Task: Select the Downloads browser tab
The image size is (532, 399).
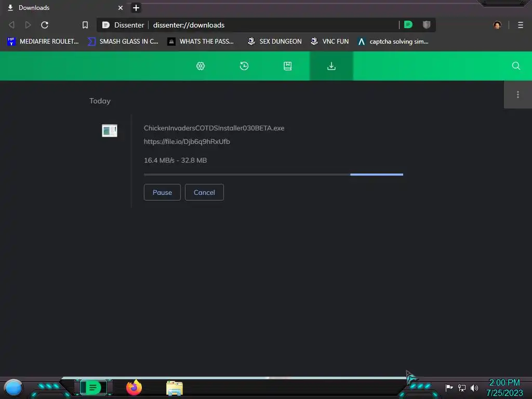Action: coord(64,7)
